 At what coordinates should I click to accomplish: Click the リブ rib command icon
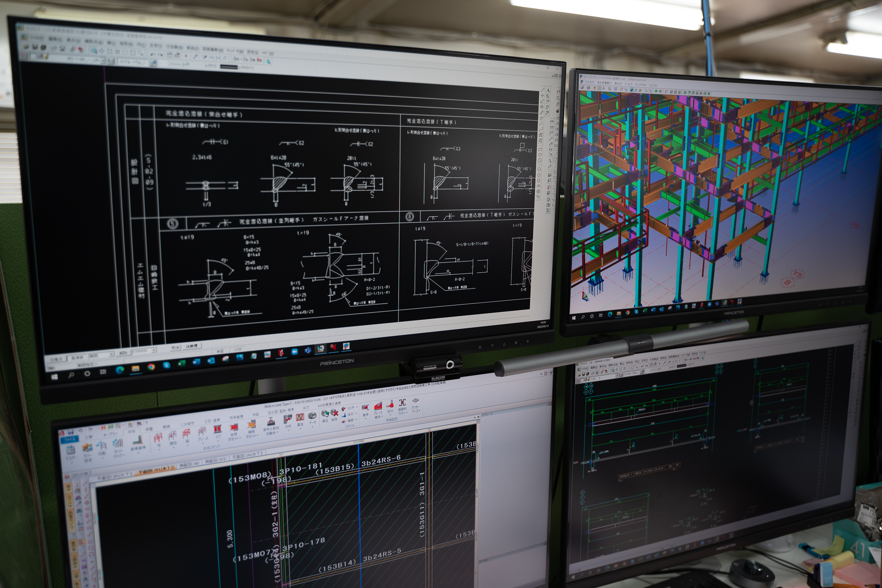coord(217,429)
